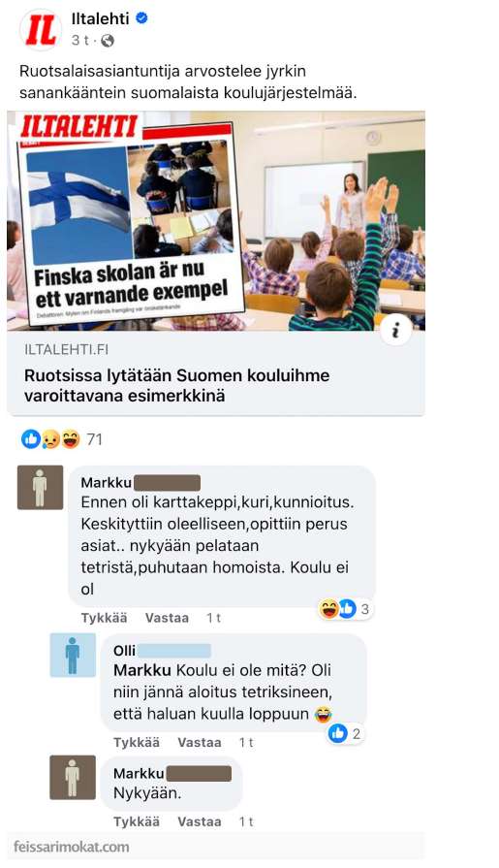Open the Ruotsissa lytätään Suomen kouluihme headline

[177, 385]
